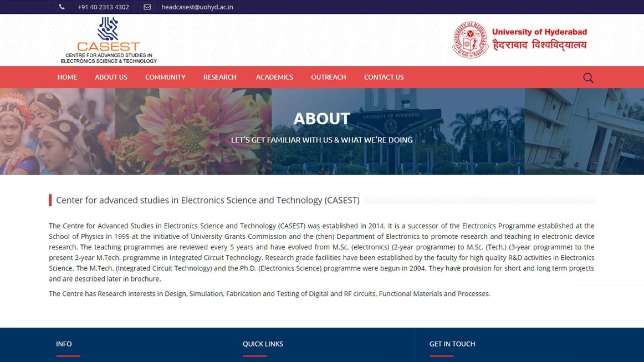Go to the OUTREACH section
644x362 pixels.
328,77
